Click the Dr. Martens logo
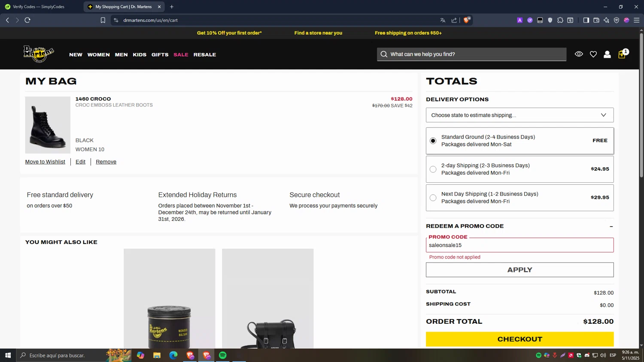Screen dimensions: 644x362 coord(39,54)
